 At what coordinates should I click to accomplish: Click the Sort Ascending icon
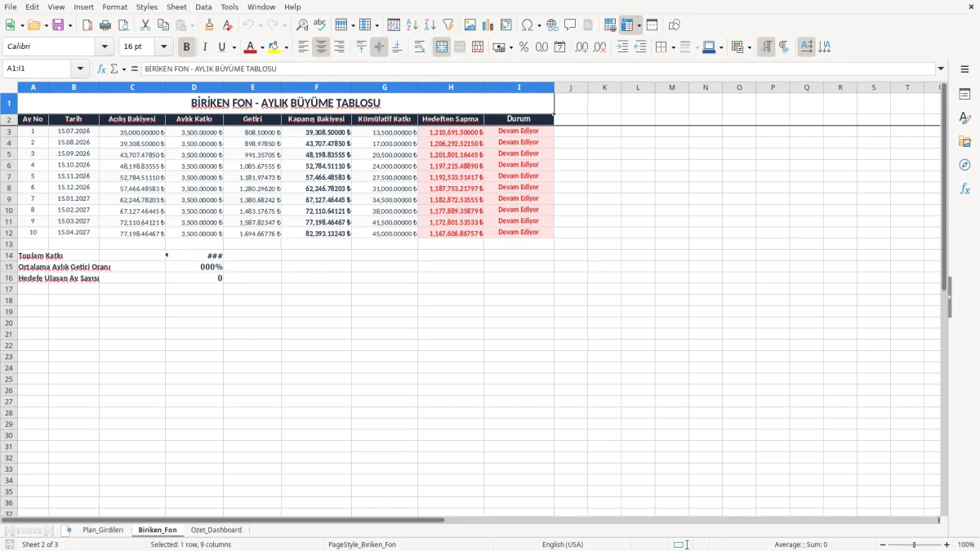pyautogui.click(x=412, y=25)
